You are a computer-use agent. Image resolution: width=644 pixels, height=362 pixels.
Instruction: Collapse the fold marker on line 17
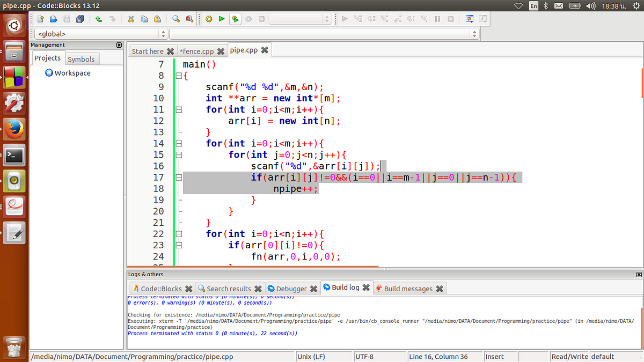pos(179,177)
